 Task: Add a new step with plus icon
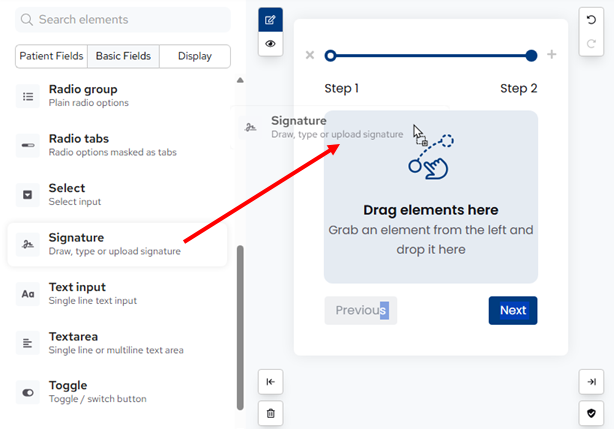click(552, 55)
